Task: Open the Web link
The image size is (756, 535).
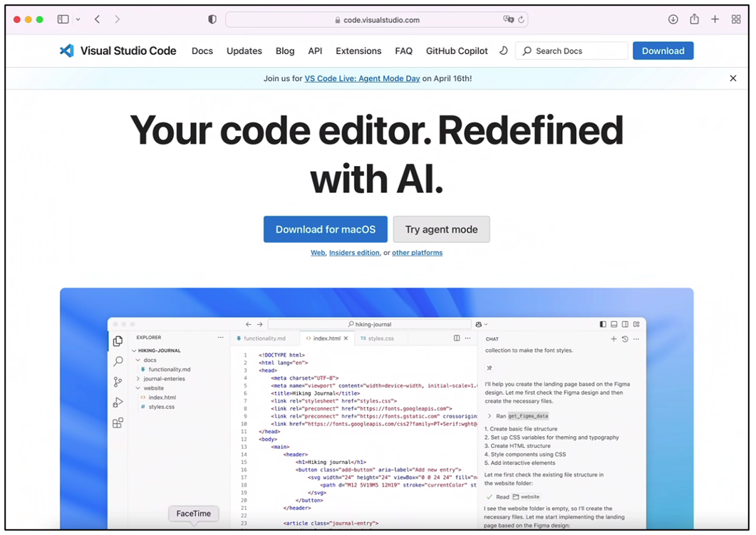Action: pyautogui.click(x=318, y=253)
